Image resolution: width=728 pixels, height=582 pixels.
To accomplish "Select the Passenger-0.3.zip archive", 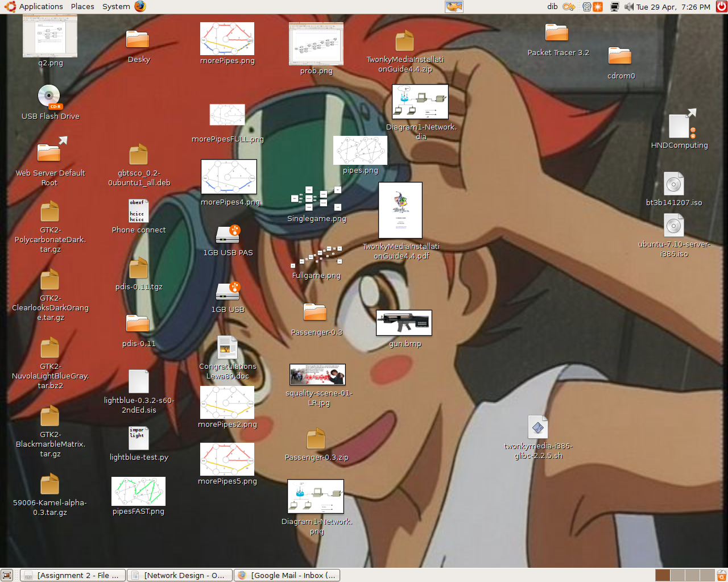I will coord(316,439).
